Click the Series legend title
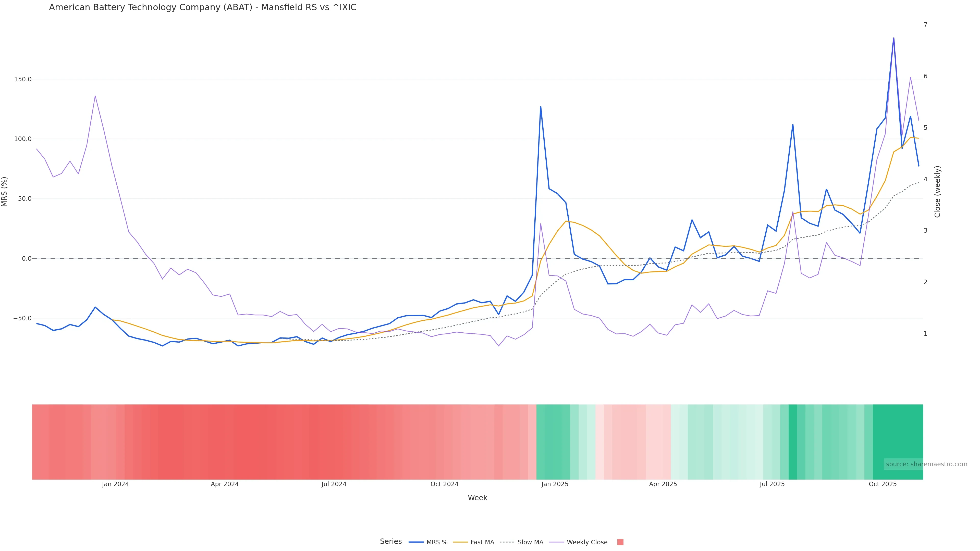The width and height of the screenshot is (980, 551). point(391,542)
